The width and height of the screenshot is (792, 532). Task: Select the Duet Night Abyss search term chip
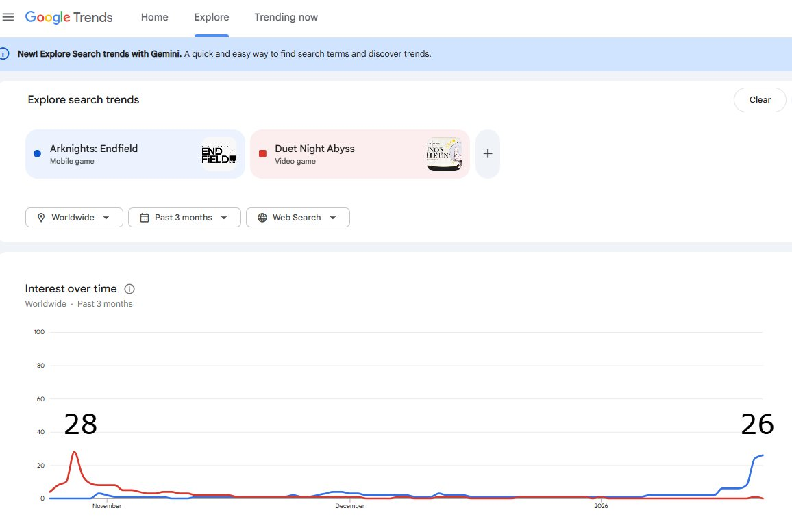(x=360, y=154)
